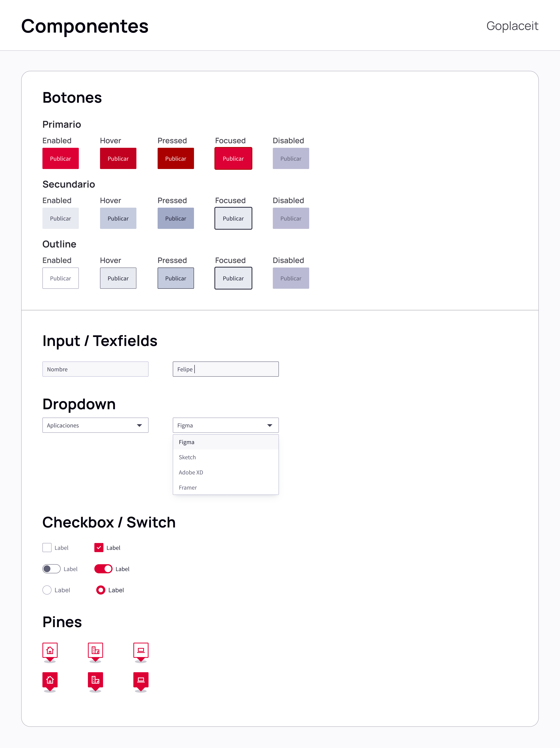Viewport: 560px width, 748px height.
Task: Check the unchecked Label checkbox
Action: (47, 547)
